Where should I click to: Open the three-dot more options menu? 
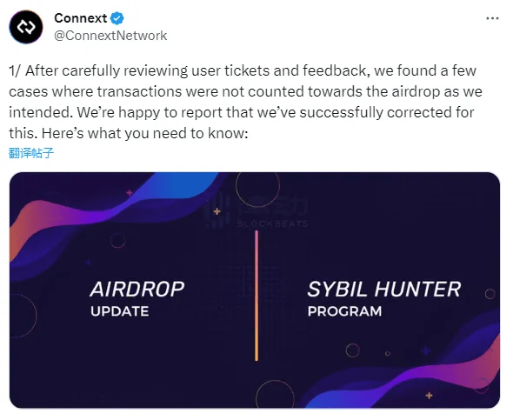pos(492,18)
